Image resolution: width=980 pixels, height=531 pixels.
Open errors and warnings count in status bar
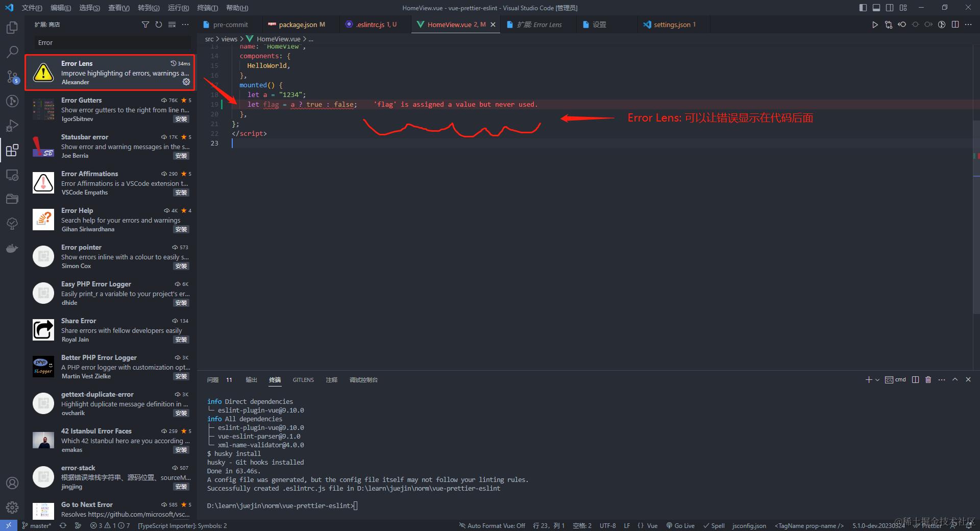(110, 525)
